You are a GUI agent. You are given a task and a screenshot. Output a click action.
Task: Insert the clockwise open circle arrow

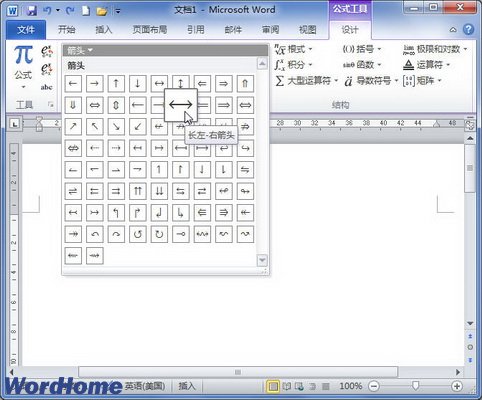tap(159, 234)
